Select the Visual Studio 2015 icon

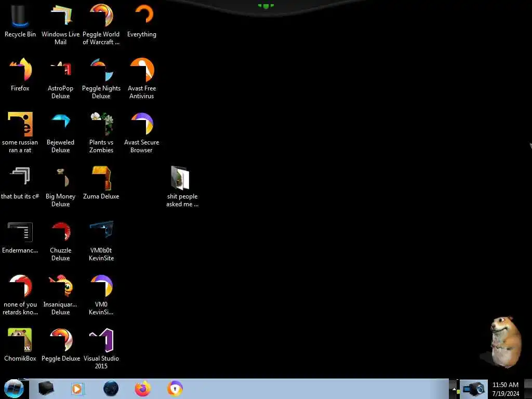tap(101, 349)
